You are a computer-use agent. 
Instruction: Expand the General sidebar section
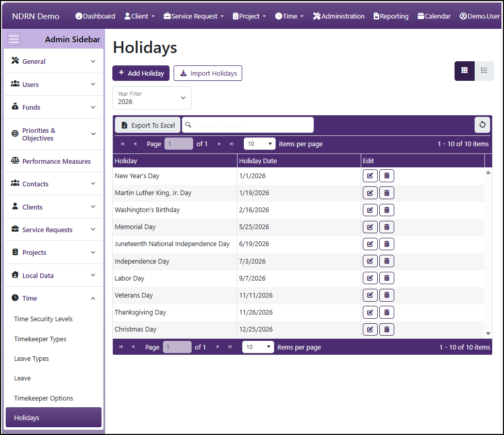click(54, 61)
